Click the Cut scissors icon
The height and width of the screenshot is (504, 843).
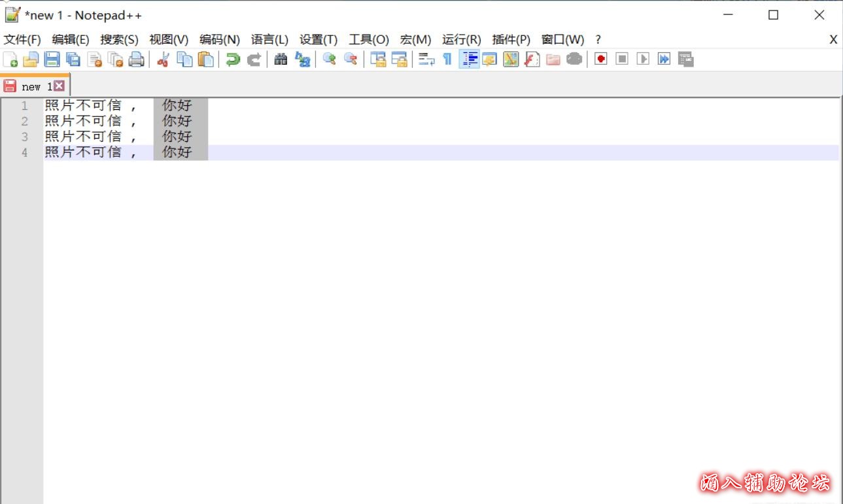click(163, 59)
